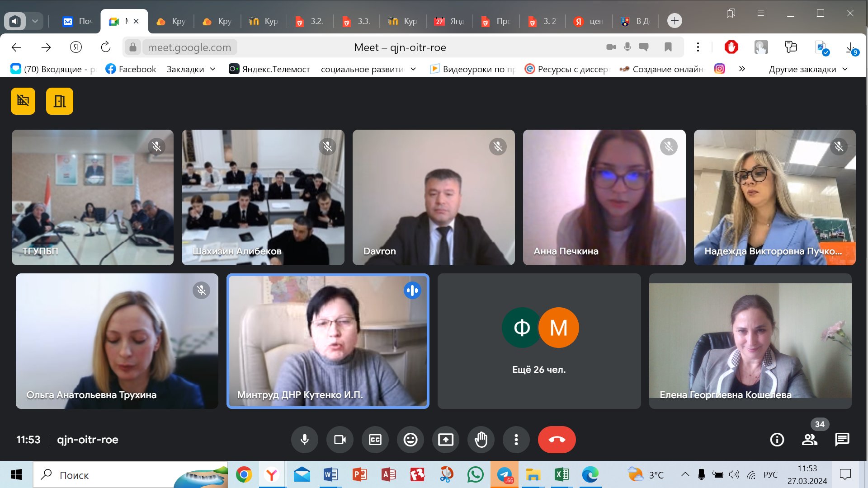Toggle camera in bottom control bar
This screenshot has width=868, height=488.
(x=340, y=440)
